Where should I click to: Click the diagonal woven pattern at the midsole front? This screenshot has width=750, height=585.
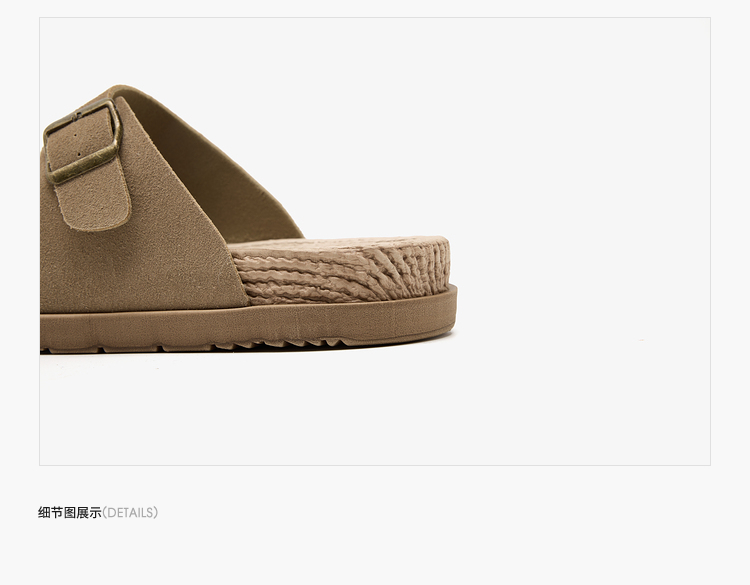411,268
